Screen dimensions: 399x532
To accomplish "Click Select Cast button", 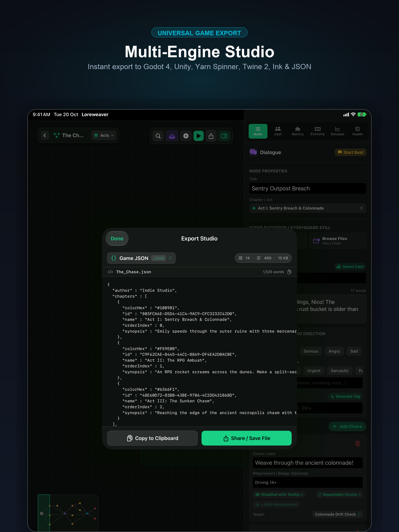I will point(350,266).
